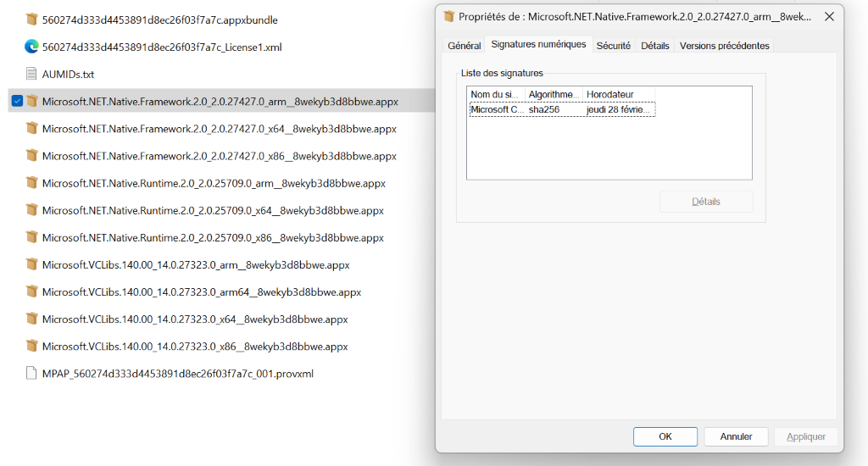Select Microsoft.VCLibs.140.00 arm appx file name

point(196,264)
